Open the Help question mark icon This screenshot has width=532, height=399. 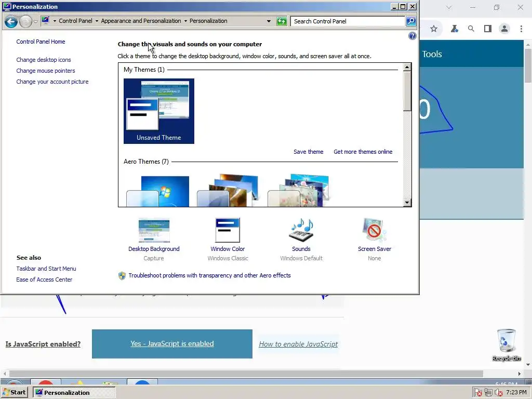point(412,36)
